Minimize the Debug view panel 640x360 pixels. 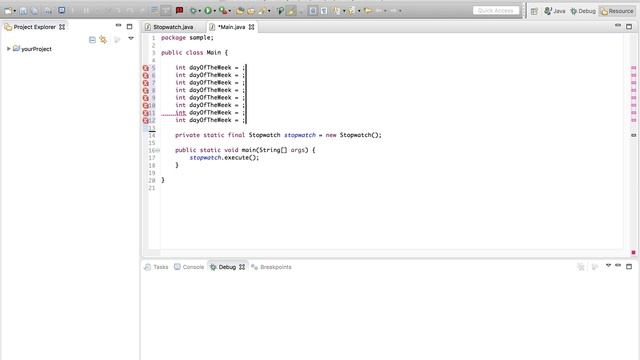[x=618, y=265]
